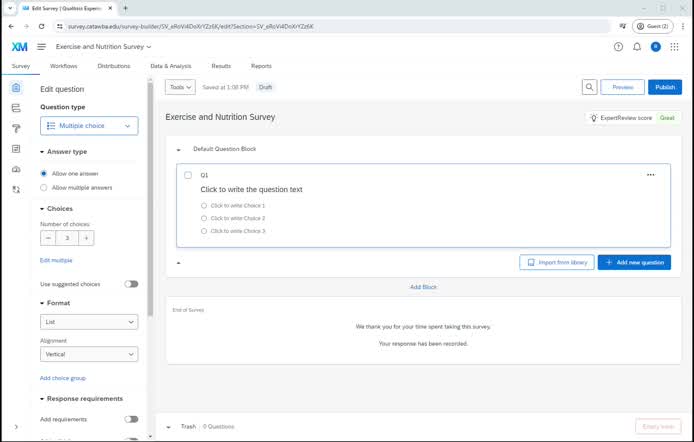Expand the Trash section
The width and height of the screenshot is (694, 442).
(x=169, y=427)
